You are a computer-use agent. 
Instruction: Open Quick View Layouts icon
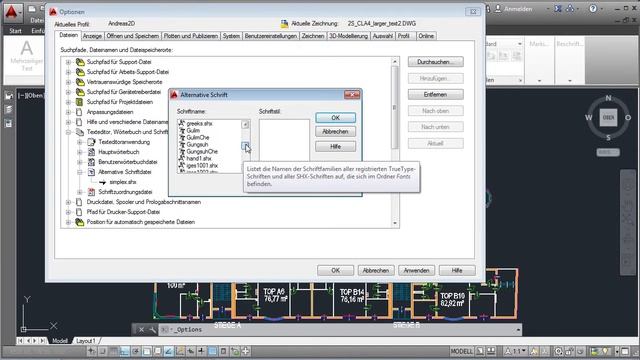[480, 351]
